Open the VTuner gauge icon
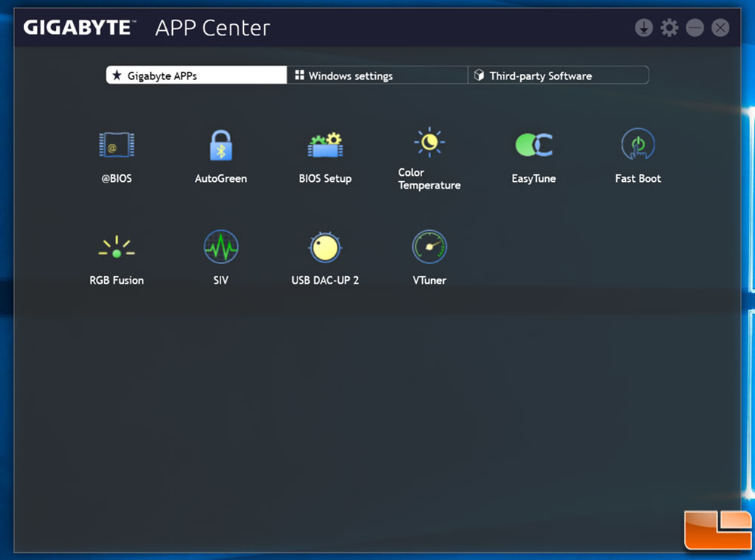Image resolution: width=755 pixels, height=560 pixels. pos(430,247)
